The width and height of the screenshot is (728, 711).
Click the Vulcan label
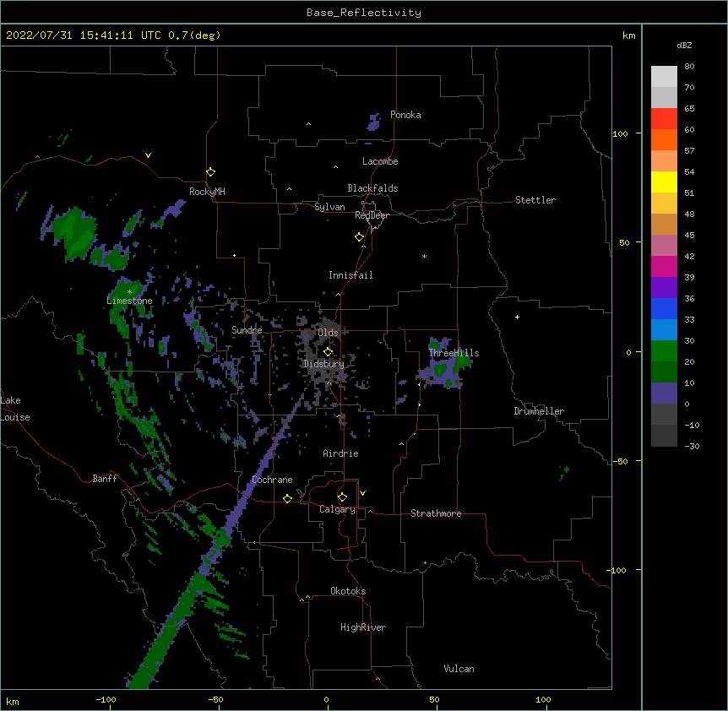459,669
